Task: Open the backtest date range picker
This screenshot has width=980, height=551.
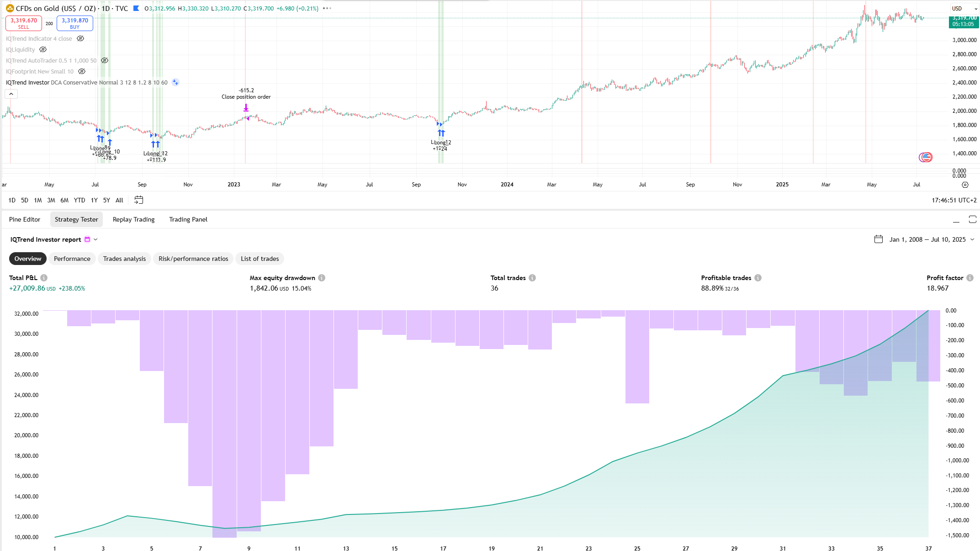Action: (x=925, y=239)
